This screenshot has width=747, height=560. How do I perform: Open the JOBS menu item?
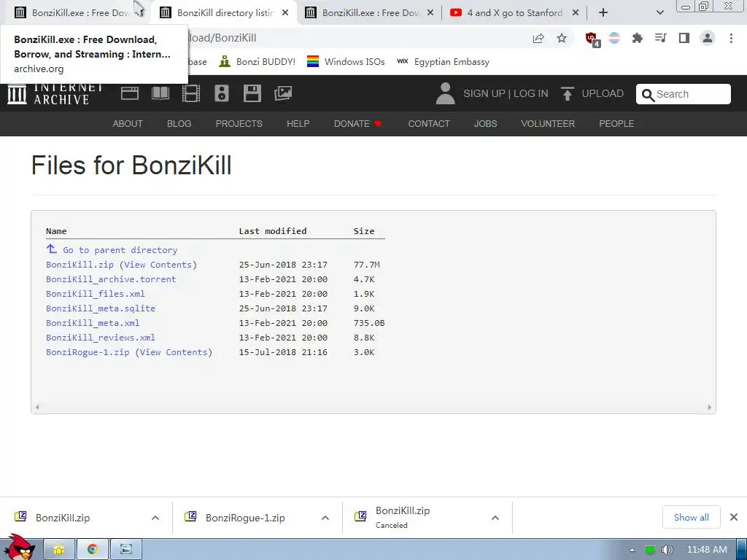[x=485, y=124]
